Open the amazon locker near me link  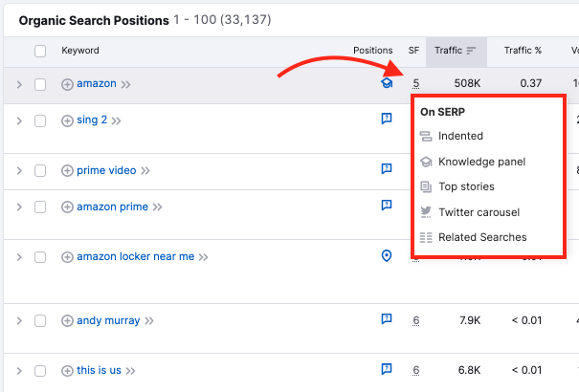tap(136, 256)
